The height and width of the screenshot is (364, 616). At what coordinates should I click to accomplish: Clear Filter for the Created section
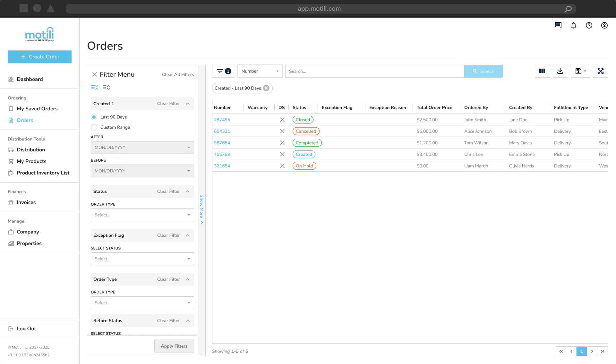pyautogui.click(x=168, y=104)
